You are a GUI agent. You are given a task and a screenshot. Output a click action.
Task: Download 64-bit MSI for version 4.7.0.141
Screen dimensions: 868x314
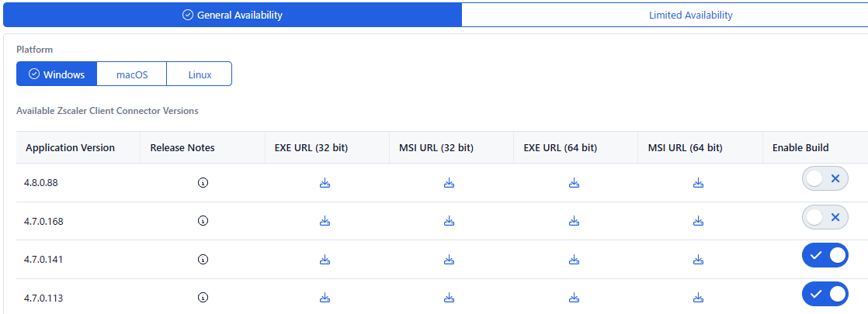pyautogui.click(x=699, y=259)
